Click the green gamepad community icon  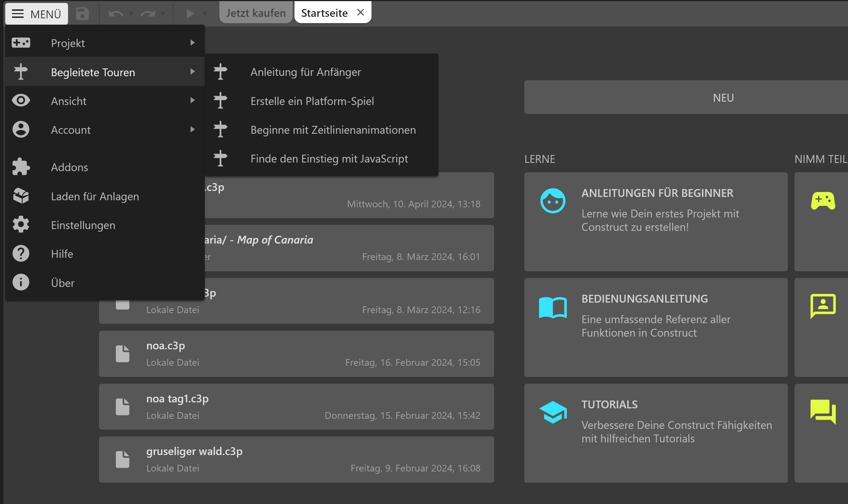[x=823, y=201]
